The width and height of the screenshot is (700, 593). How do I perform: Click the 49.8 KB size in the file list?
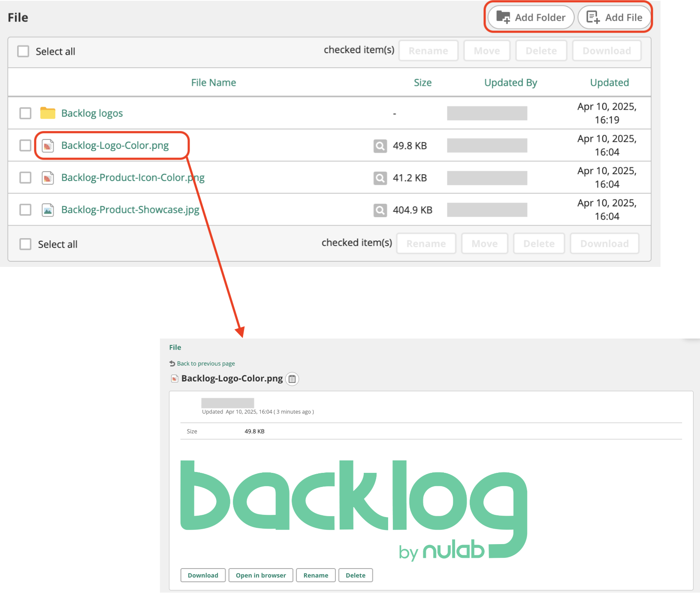410,146
